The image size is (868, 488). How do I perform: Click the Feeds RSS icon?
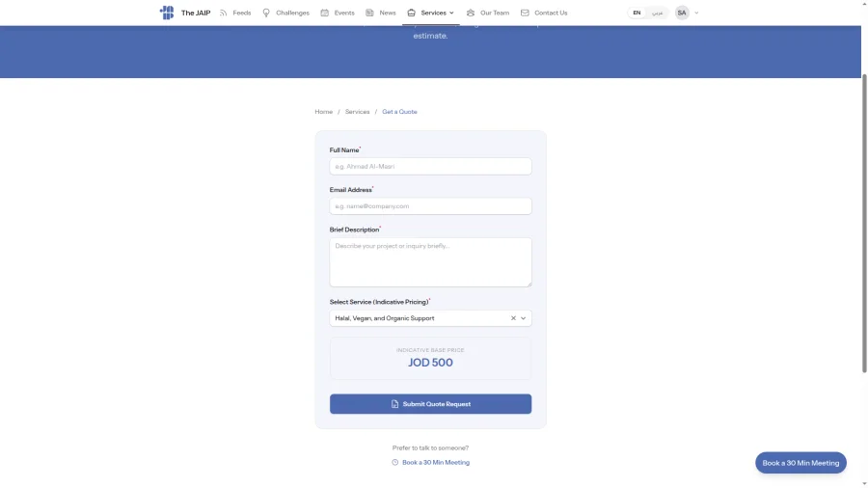pos(224,13)
